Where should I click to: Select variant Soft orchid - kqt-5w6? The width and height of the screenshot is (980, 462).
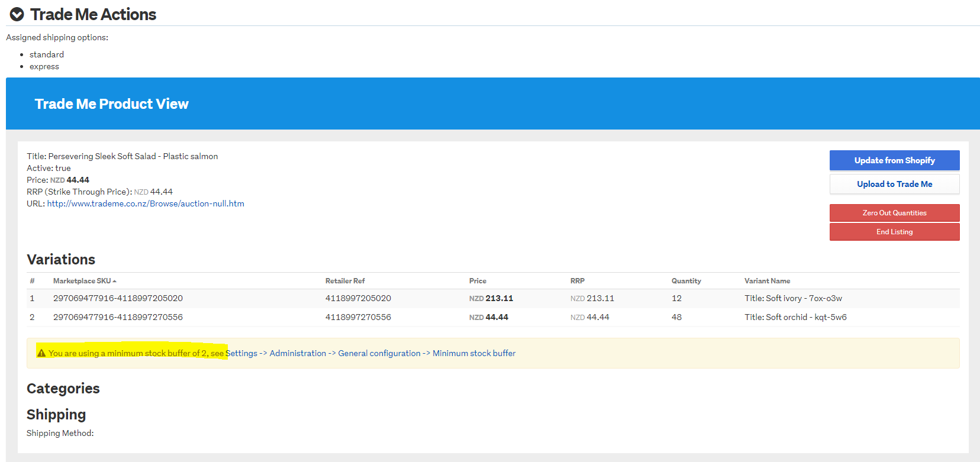[795, 317]
